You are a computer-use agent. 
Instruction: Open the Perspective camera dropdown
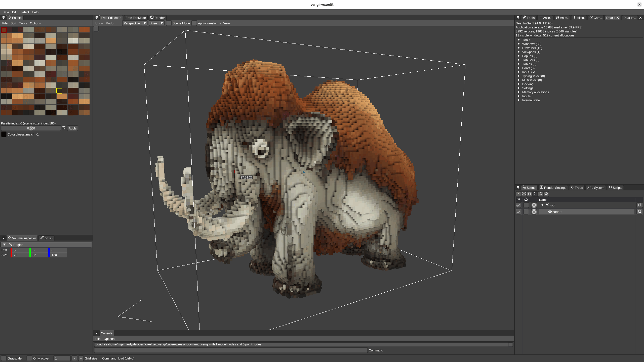click(x=135, y=23)
